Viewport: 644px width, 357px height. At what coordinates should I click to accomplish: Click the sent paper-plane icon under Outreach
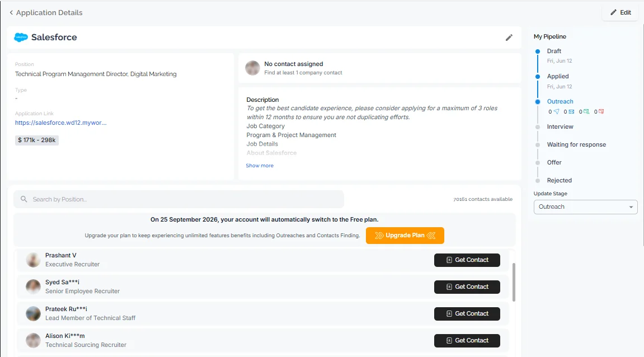tap(557, 112)
